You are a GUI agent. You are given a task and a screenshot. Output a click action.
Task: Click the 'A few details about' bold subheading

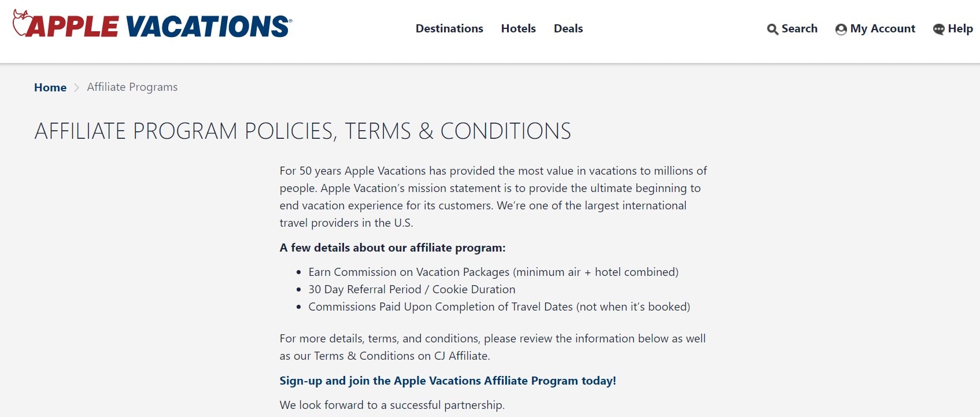[392, 248]
